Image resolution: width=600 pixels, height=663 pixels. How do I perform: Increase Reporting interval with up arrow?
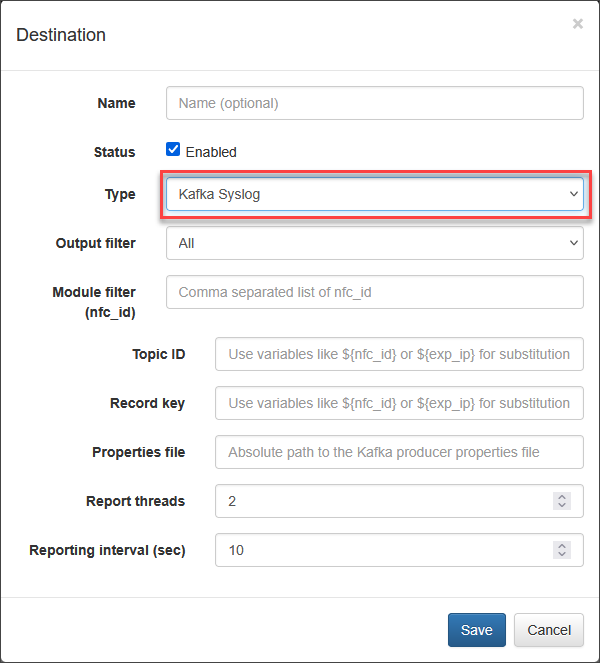[562, 546]
